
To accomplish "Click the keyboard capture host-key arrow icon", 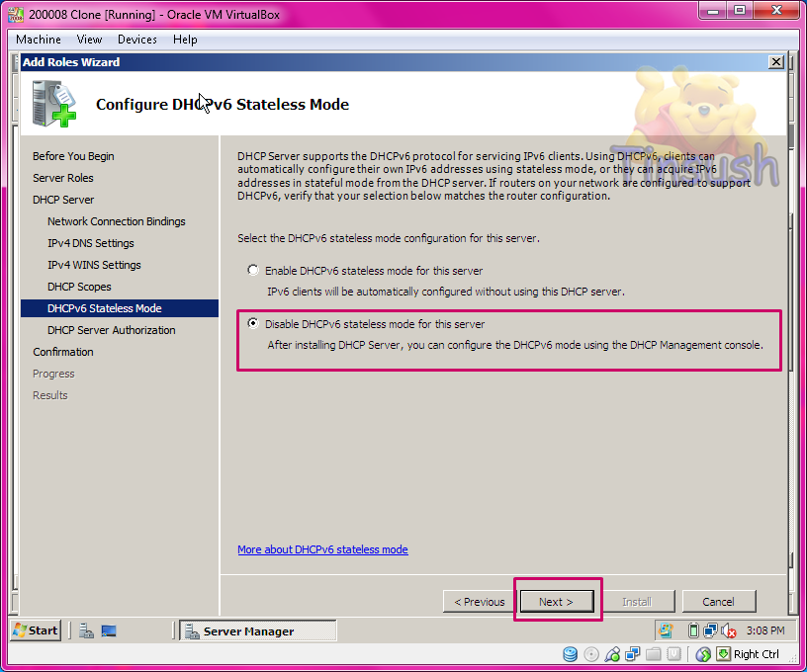I will tap(723, 654).
